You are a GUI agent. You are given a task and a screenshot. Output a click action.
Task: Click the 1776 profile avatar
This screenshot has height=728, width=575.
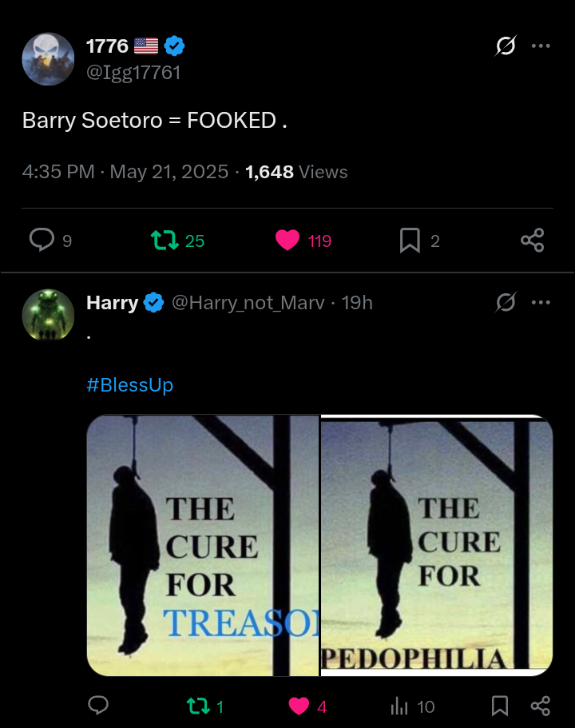click(x=48, y=59)
